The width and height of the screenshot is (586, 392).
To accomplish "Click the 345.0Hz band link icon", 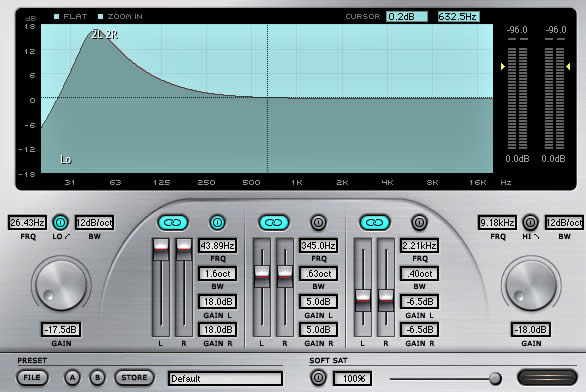I will point(274,222).
